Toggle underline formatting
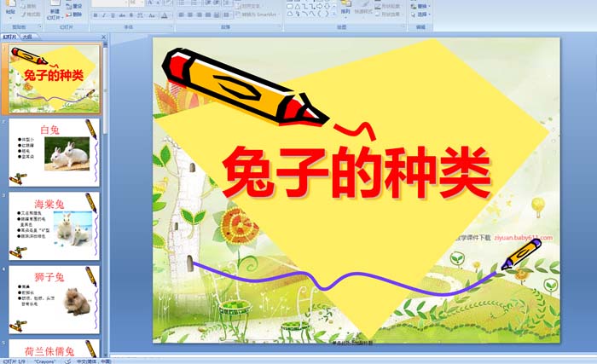 pos(113,15)
